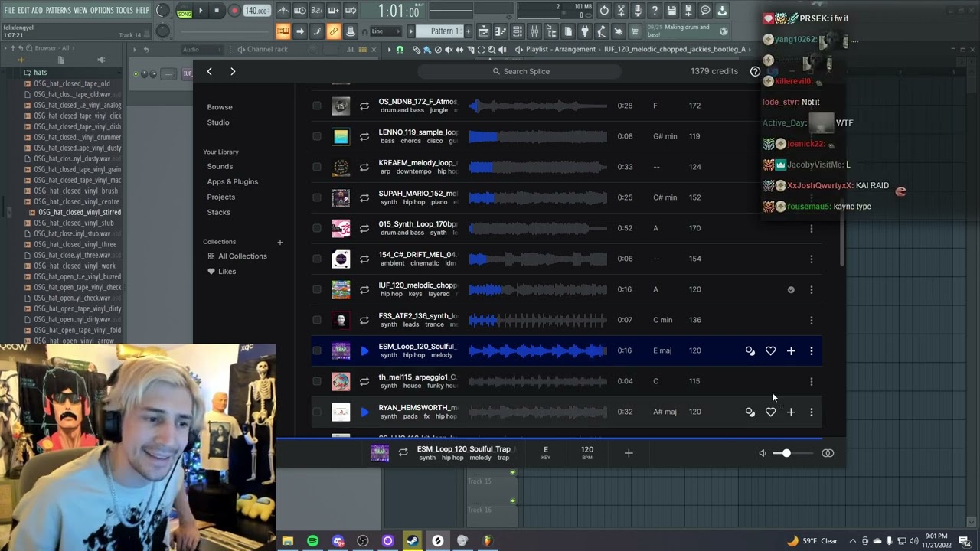Screen dimensions: 980x551
Task: Open the TOOLS menu
Action: tap(124, 10)
